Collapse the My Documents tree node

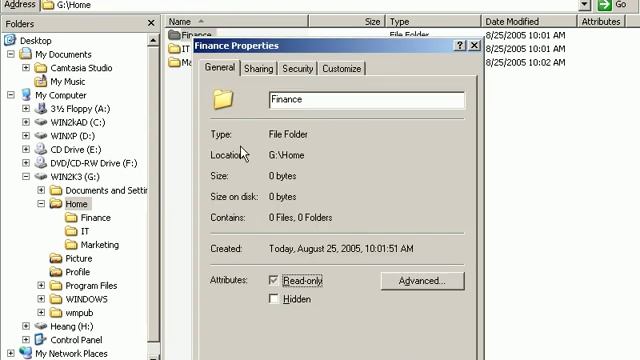pos(11,54)
